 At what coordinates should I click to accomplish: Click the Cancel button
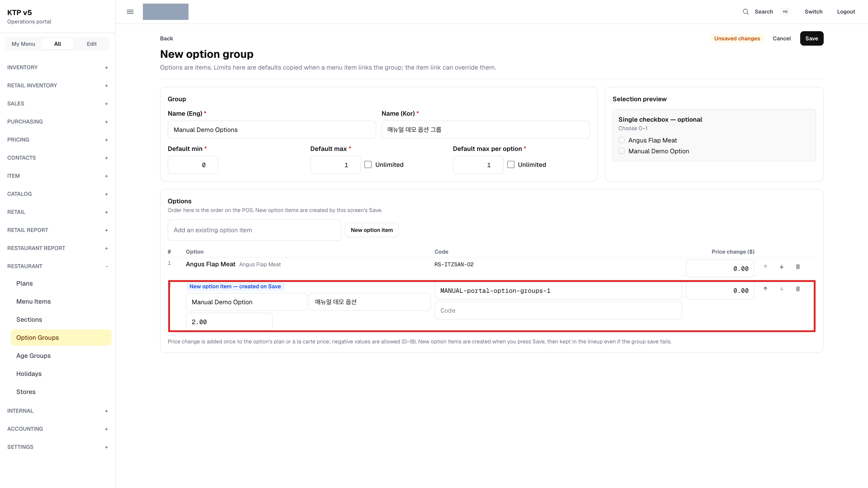pos(782,38)
